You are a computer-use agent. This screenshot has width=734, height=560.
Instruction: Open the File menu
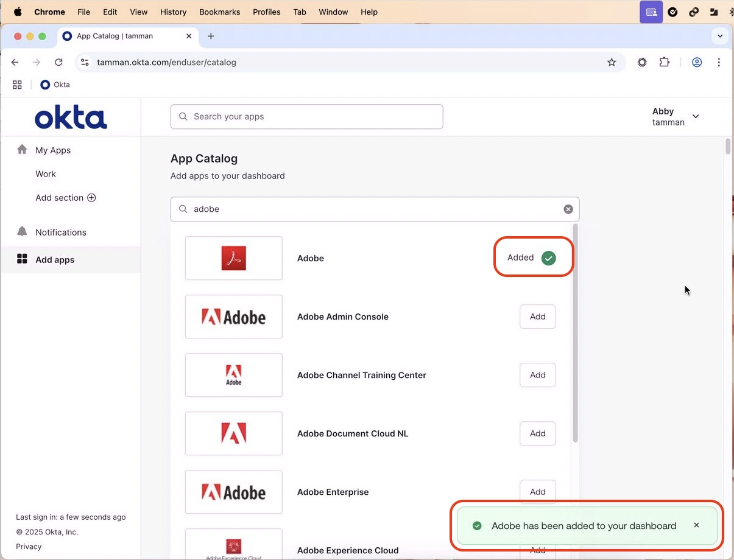click(x=84, y=12)
